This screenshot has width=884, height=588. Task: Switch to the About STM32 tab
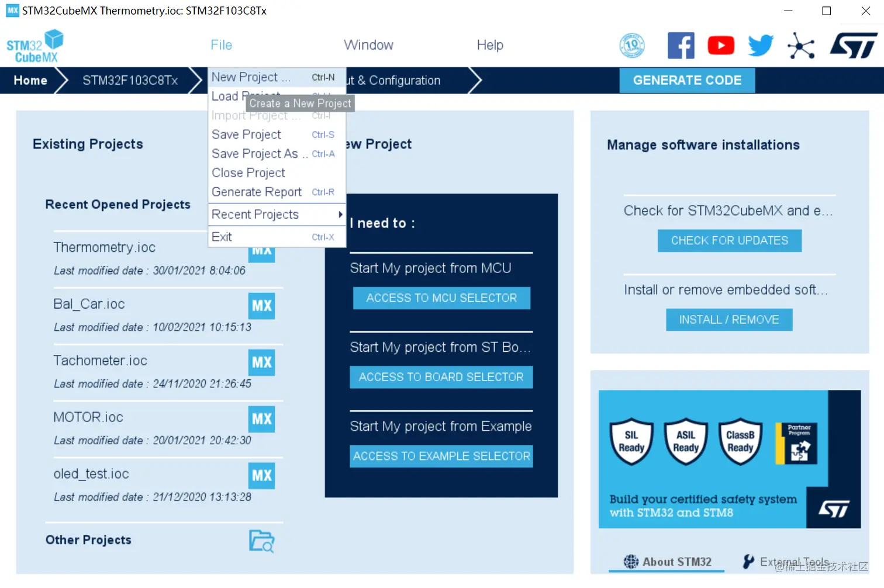click(x=667, y=562)
